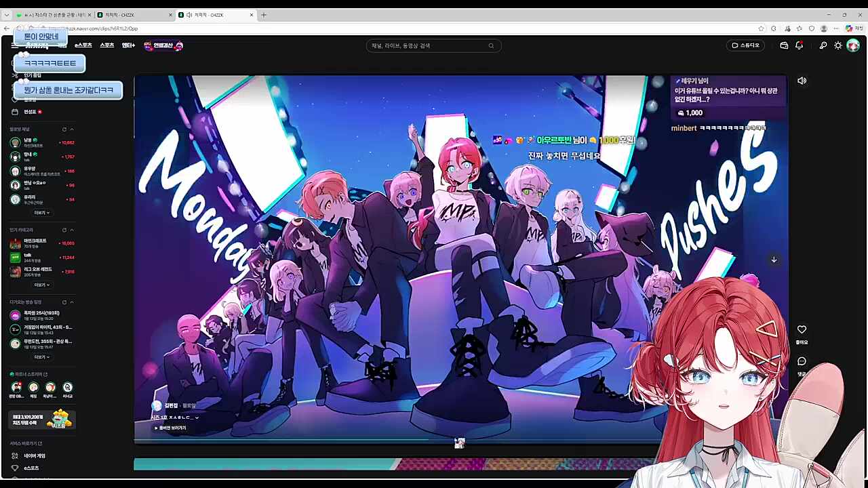868x488 pixels.
Task: Mute the clip with the speaker icon
Action: point(802,81)
